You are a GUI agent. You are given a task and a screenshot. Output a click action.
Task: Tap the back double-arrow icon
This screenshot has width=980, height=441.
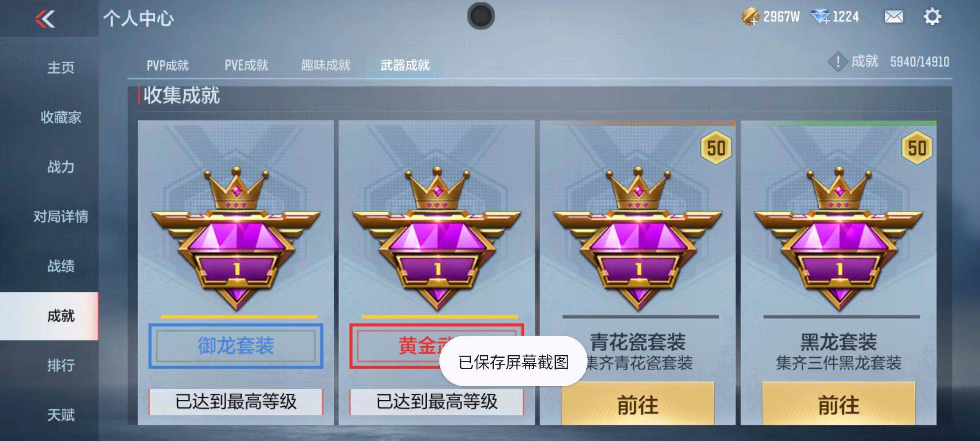coord(45,19)
